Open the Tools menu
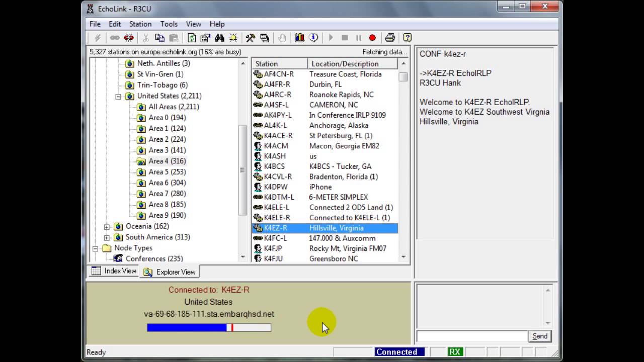The height and width of the screenshot is (362, 644). (169, 24)
